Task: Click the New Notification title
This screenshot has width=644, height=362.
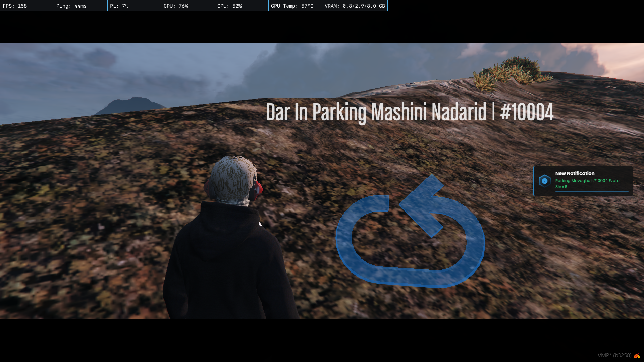Action: coord(575,173)
